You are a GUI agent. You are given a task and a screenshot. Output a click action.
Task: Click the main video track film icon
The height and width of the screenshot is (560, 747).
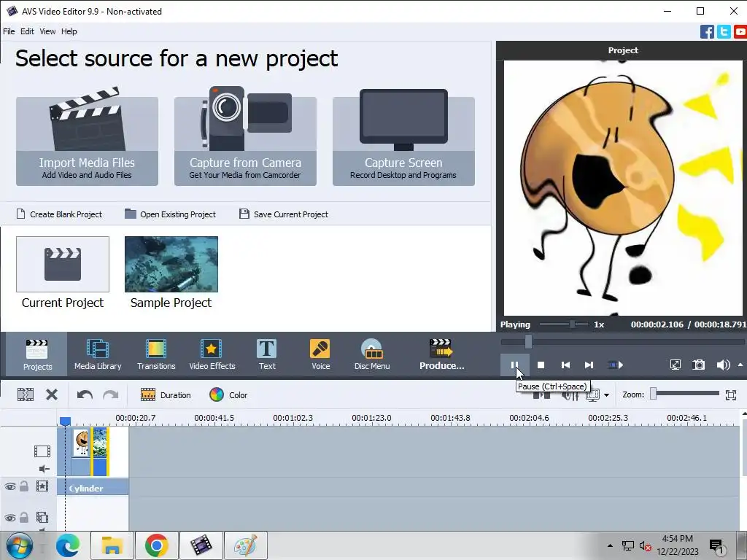[42, 451]
